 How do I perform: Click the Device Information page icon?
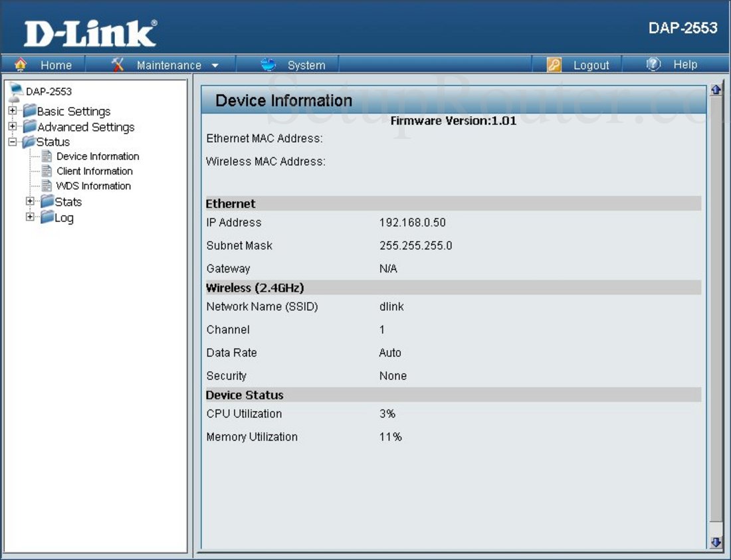coord(47,156)
